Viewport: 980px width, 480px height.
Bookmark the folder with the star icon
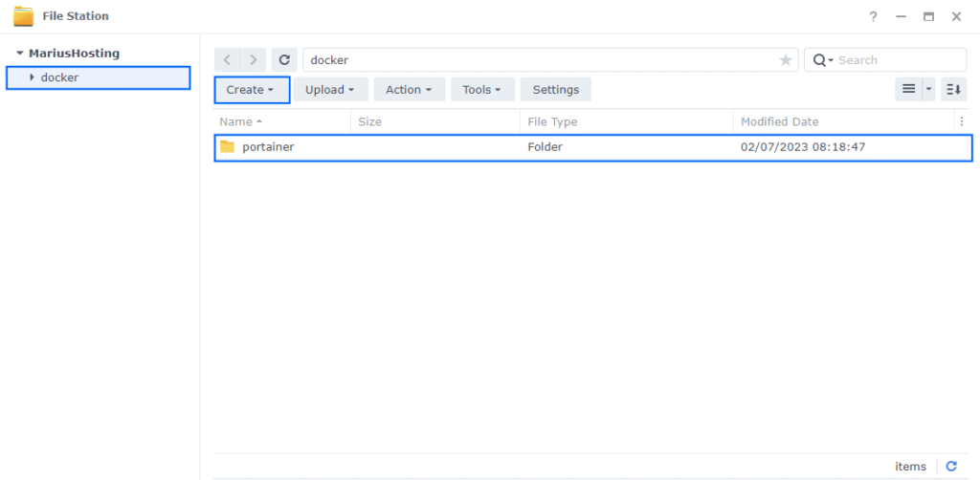pos(786,60)
